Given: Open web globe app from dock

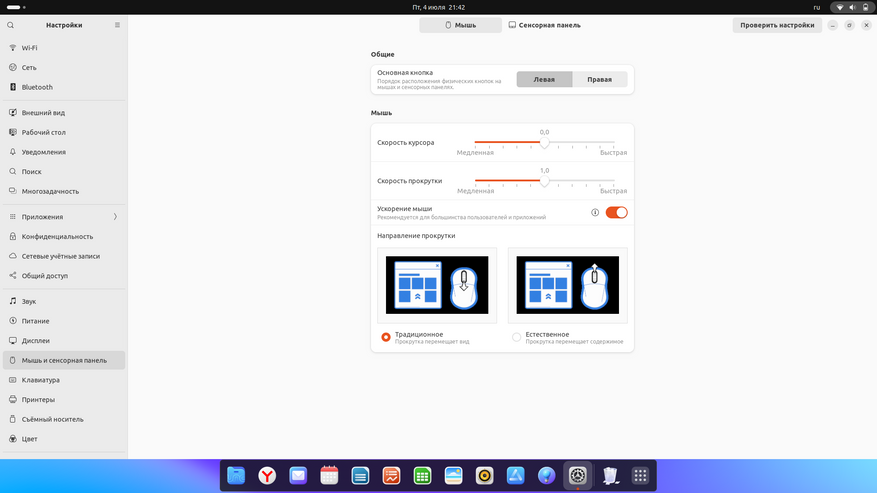Looking at the screenshot, I should (546, 476).
